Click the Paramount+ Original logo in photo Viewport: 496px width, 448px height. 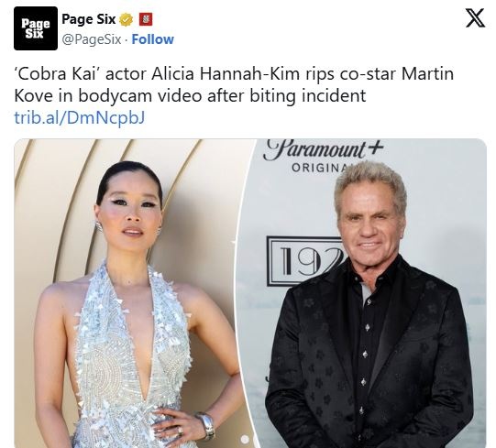pos(323,156)
